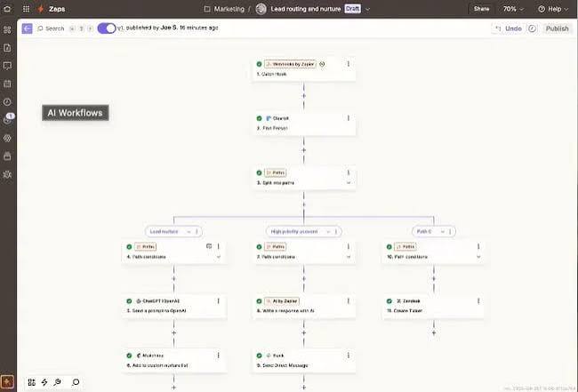
Task: Open path options dots on Lead nurture
Action: pyautogui.click(x=197, y=232)
